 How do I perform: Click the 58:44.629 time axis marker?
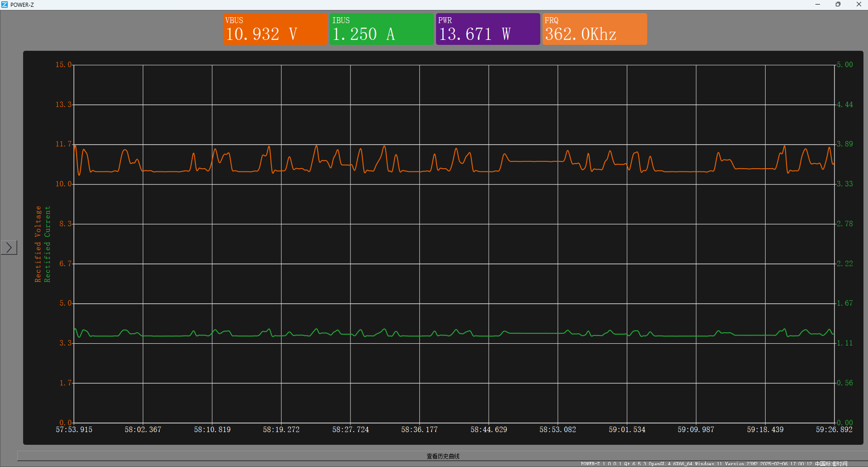(489, 429)
